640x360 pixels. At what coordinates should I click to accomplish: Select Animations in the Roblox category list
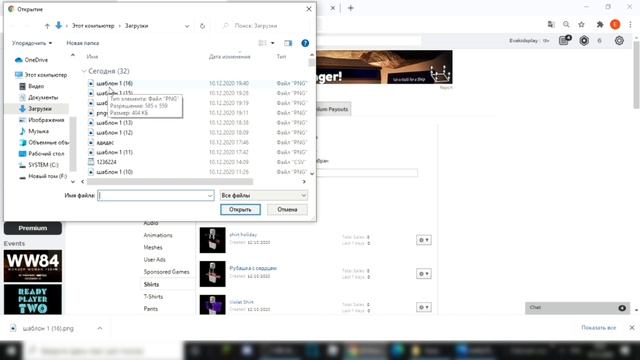point(158,235)
